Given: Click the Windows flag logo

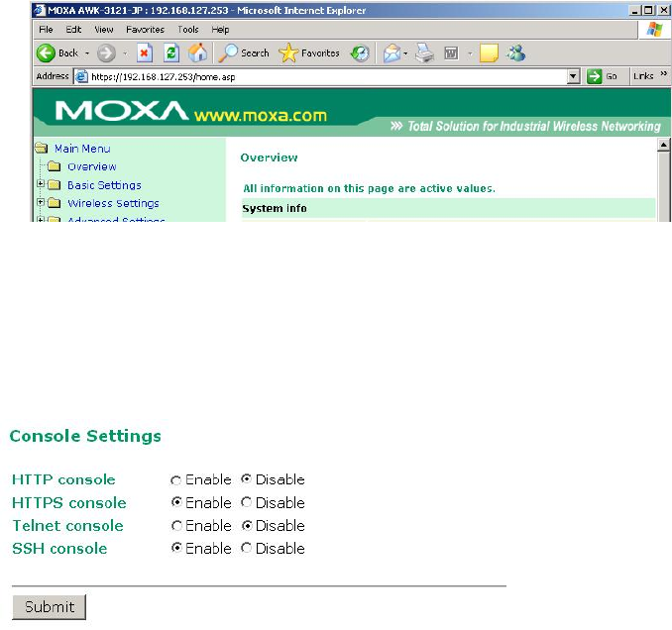Looking at the screenshot, I should pos(654,30).
